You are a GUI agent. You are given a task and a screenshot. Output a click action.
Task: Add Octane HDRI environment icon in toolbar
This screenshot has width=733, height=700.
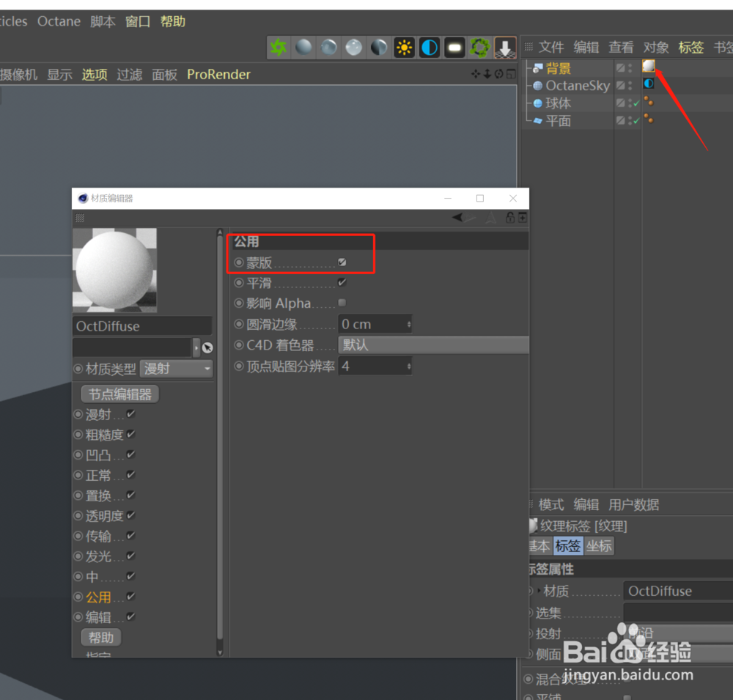point(429,47)
